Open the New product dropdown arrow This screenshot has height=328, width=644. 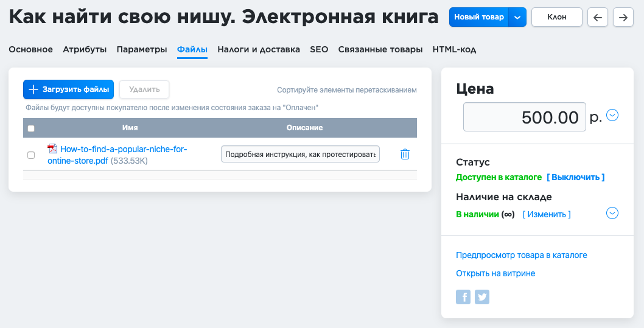(517, 17)
